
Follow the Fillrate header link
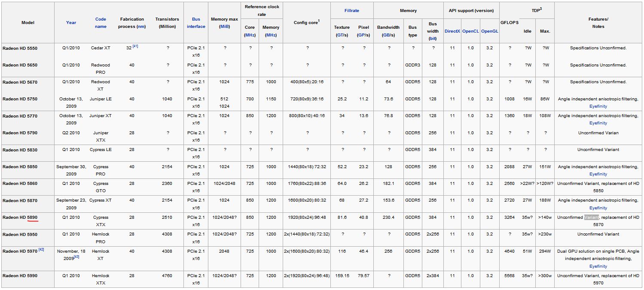[352, 10]
